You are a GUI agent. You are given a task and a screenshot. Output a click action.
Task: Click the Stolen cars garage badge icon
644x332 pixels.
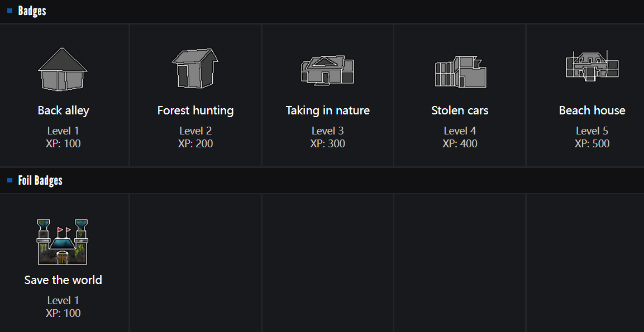pyautogui.click(x=460, y=73)
